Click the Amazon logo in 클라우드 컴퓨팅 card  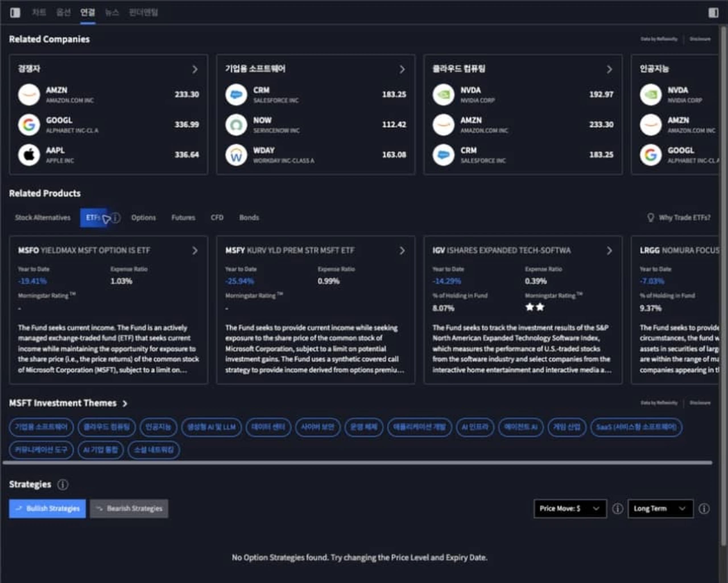point(443,125)
